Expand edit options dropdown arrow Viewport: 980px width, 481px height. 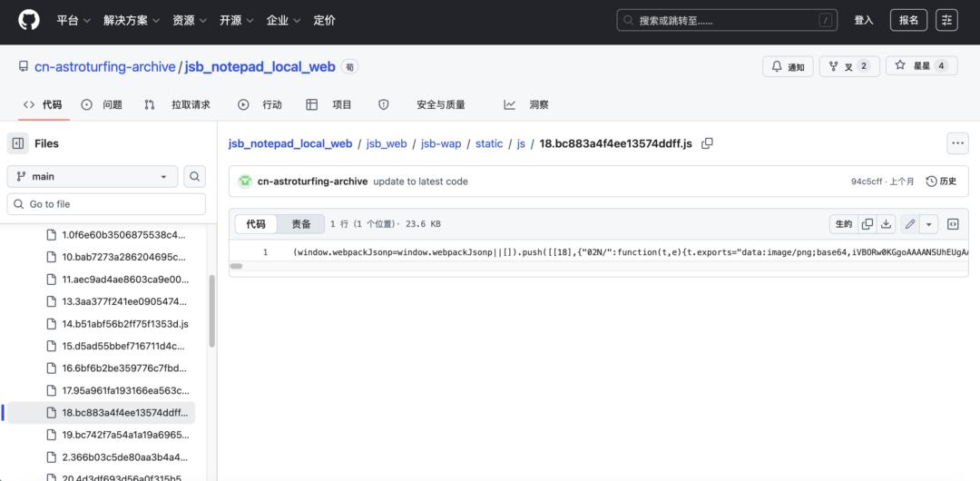coord(929,224)
